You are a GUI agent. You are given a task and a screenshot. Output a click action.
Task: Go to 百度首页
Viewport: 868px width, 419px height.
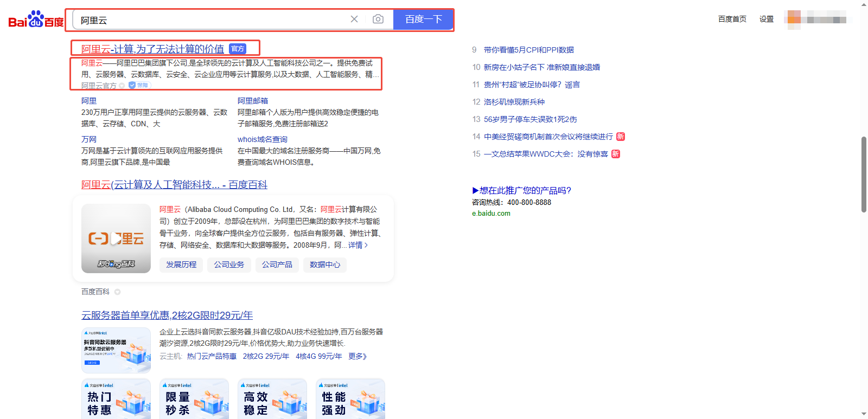coord(732,19)
